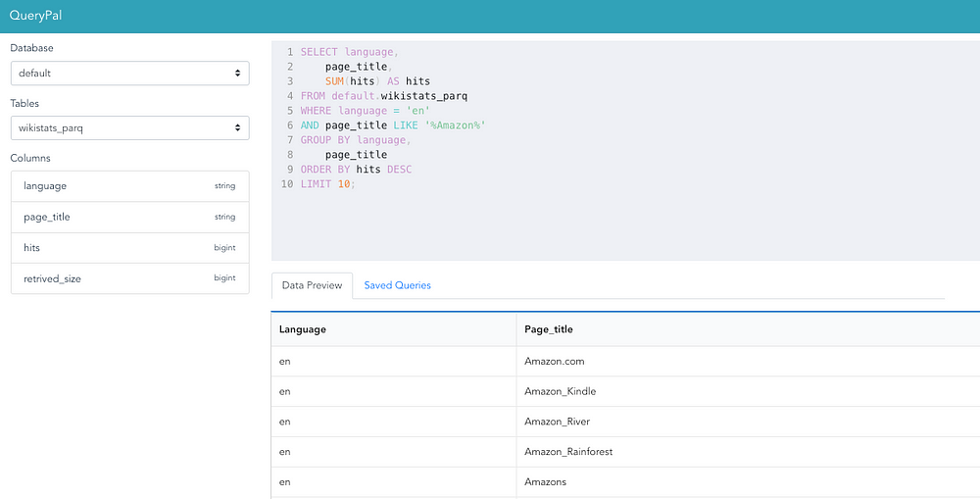Open the Tables dropdown showing wikistats_parq
Viewport: 980px width, 499px height.
click(x=130, y=128)
